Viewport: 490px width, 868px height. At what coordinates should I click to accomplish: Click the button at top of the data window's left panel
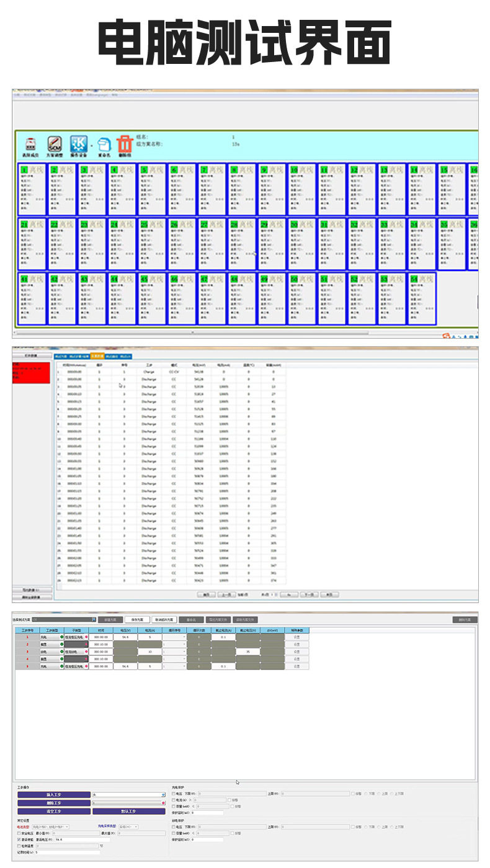[31, 356]
